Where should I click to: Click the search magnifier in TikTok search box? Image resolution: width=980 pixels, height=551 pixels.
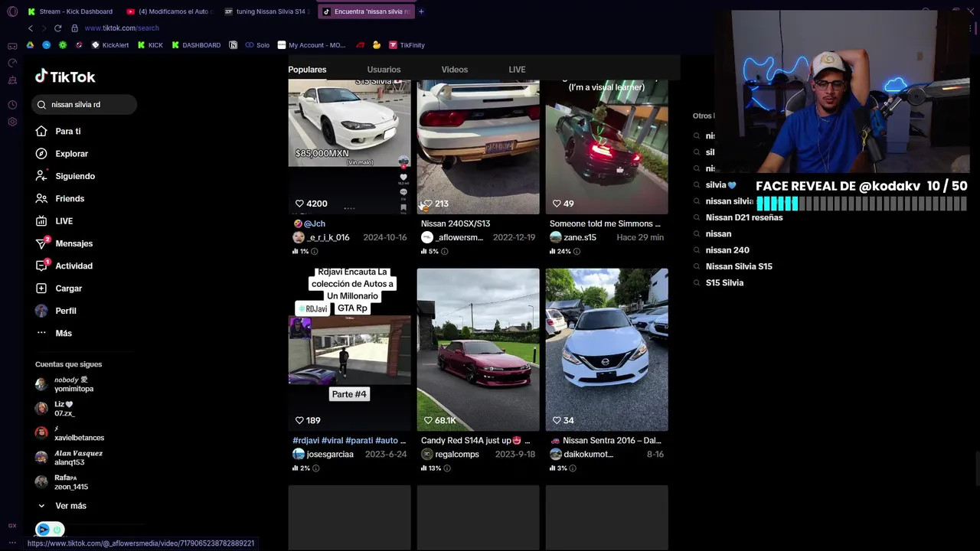point(41,105)
